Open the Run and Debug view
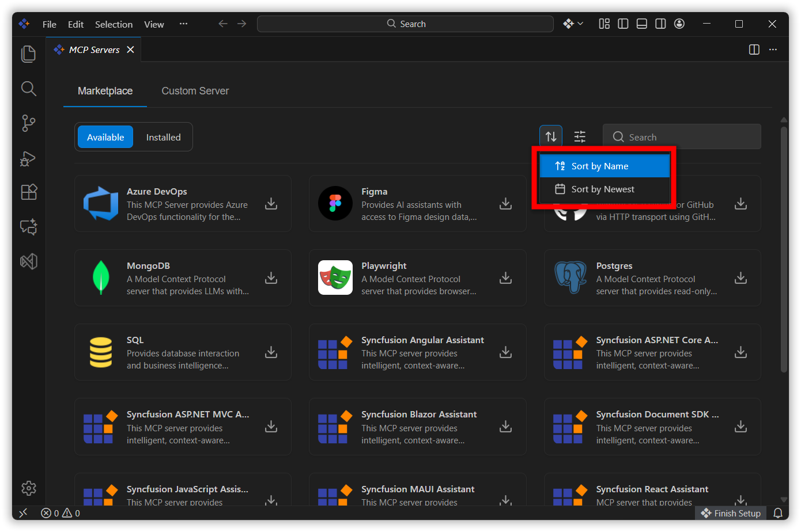Screen dimensions: 801x532 pyautogui.click(x=28, y=158)
